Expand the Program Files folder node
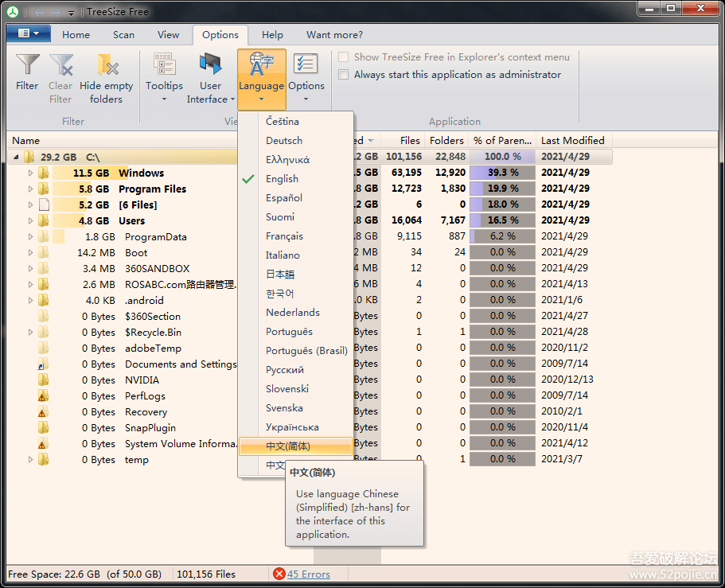 tap(31, 189)
